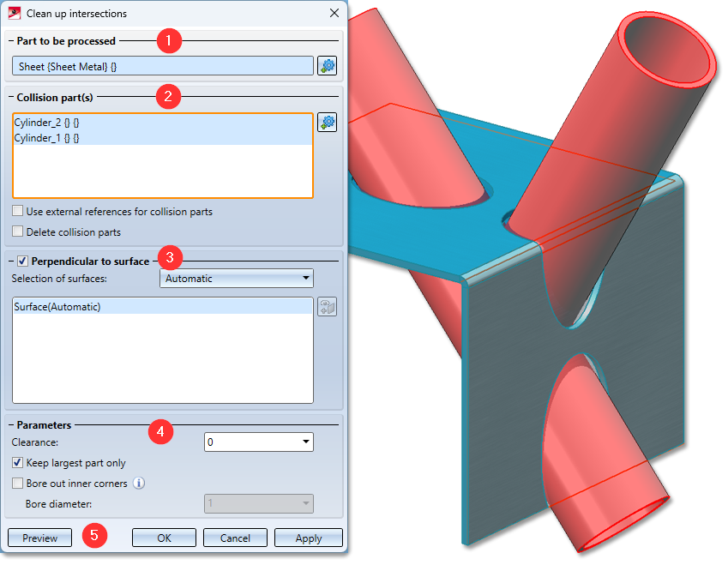Open the Bore diameter dropdown
The height and width of the screenshot is (571, 728).
point(259,503)
